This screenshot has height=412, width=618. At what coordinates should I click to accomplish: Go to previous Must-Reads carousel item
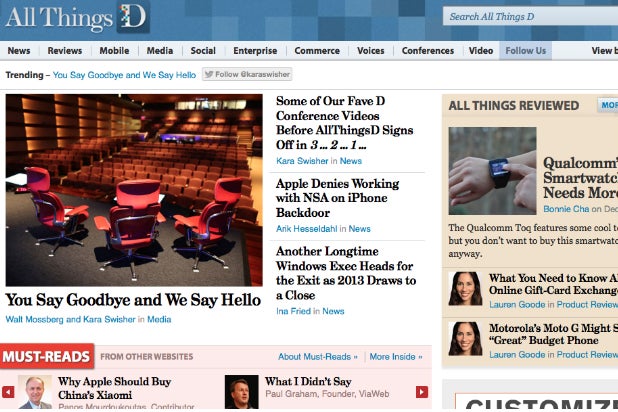point(8,392)
